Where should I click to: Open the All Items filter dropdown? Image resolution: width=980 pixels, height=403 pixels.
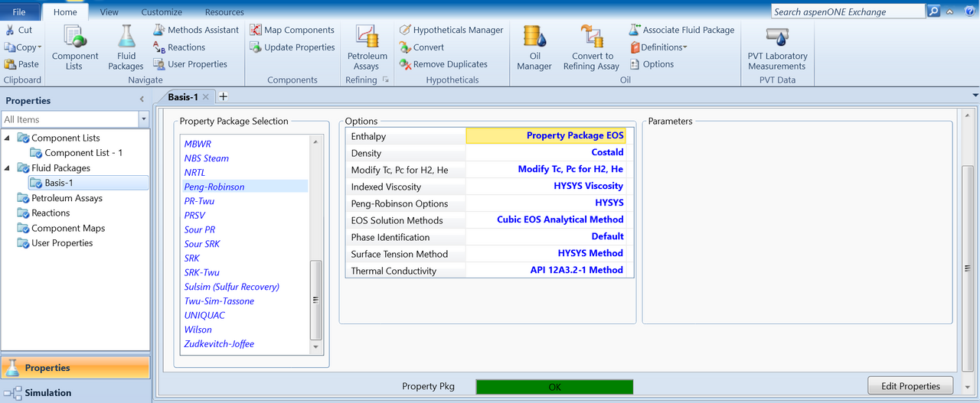pyautogui.click(x=143, y=119)
